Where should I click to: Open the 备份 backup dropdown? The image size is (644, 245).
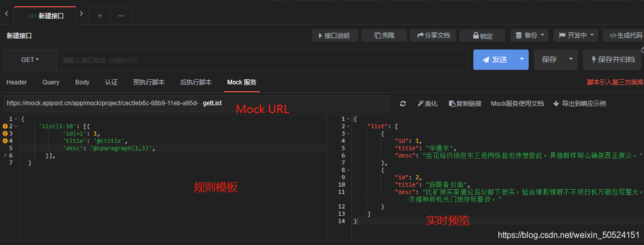[530, 35]
